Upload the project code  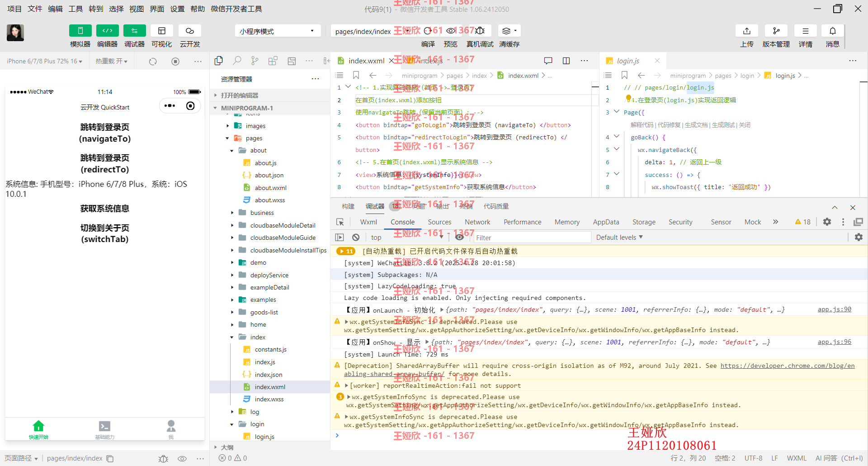coord(747,31)
